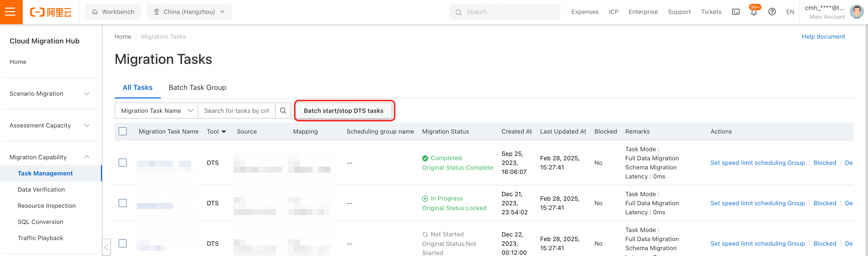
Task: Open ICP in the top bar
Action: 614,12
